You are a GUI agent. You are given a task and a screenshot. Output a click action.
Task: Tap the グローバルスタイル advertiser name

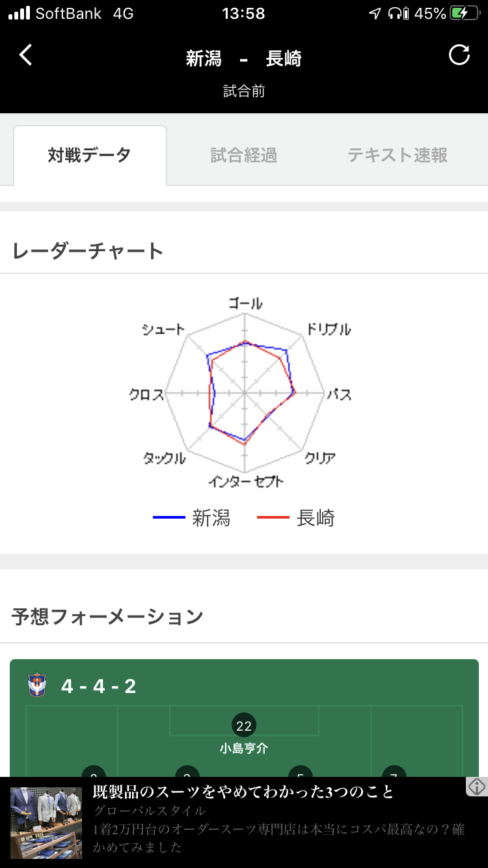pyautogui.click(x=150, y=811)
